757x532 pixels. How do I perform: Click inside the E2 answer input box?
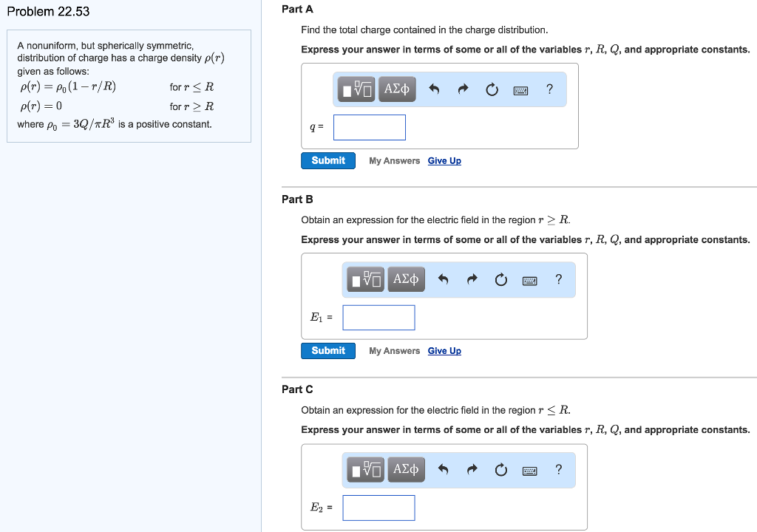[x=378, y=508]
